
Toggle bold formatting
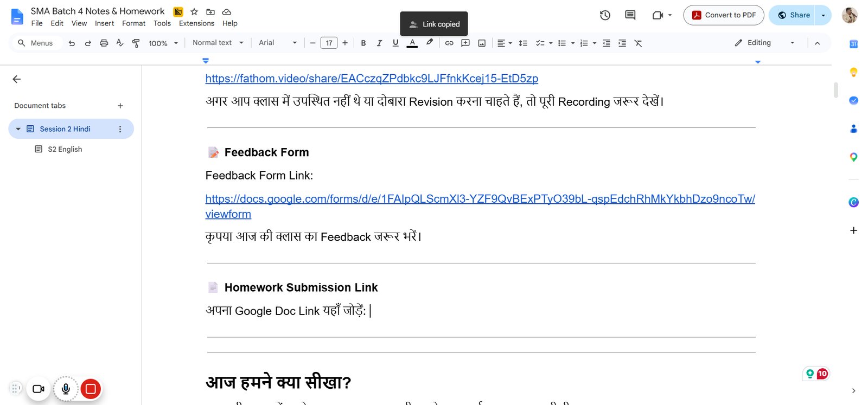(x=363, y=43)
